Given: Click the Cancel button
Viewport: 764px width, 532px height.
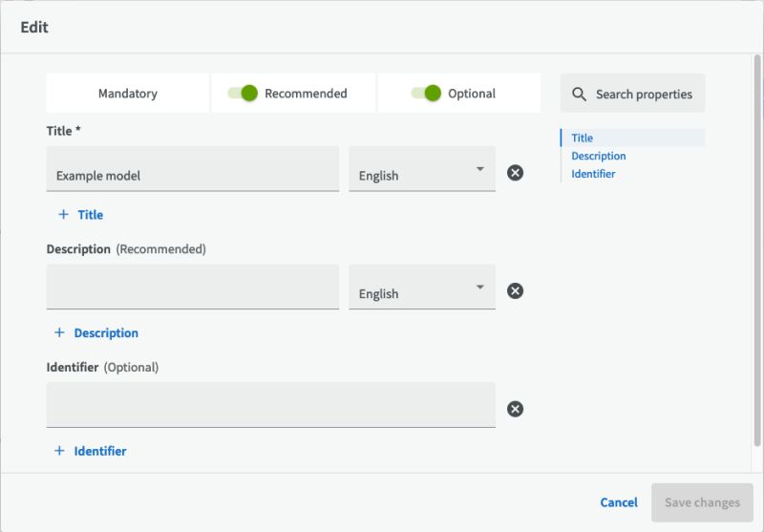Looking at the screenshot, I should coord(619,502).
